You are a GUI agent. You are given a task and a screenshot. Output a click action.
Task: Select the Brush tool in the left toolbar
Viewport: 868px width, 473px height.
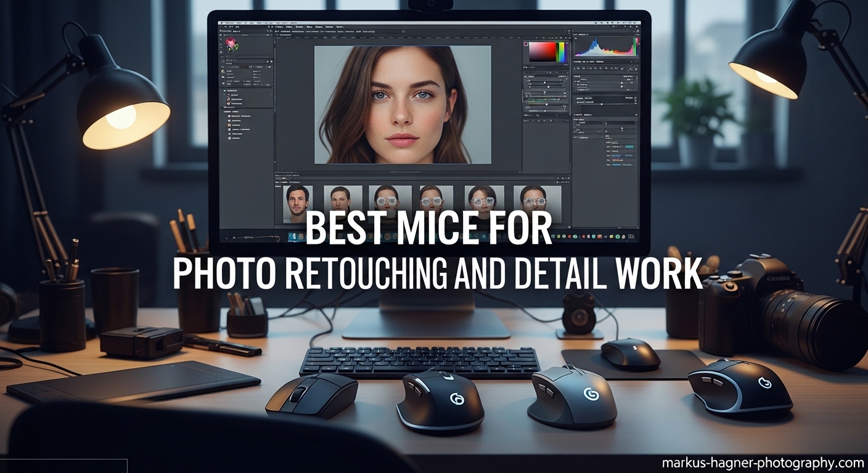[x=221, y=68]
